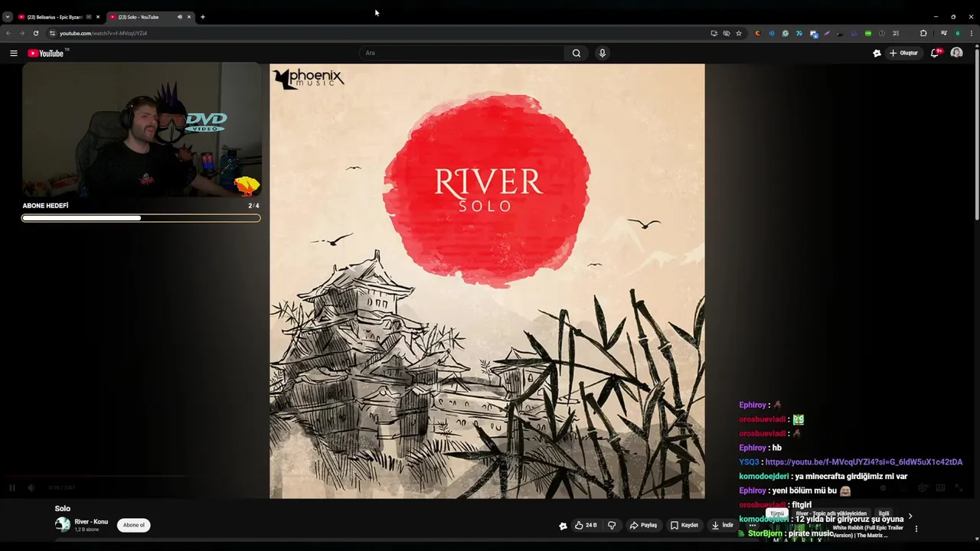The image size is (980, 551).
Task: Select the 'Tümü' filter chip
Action: (777, 514)
